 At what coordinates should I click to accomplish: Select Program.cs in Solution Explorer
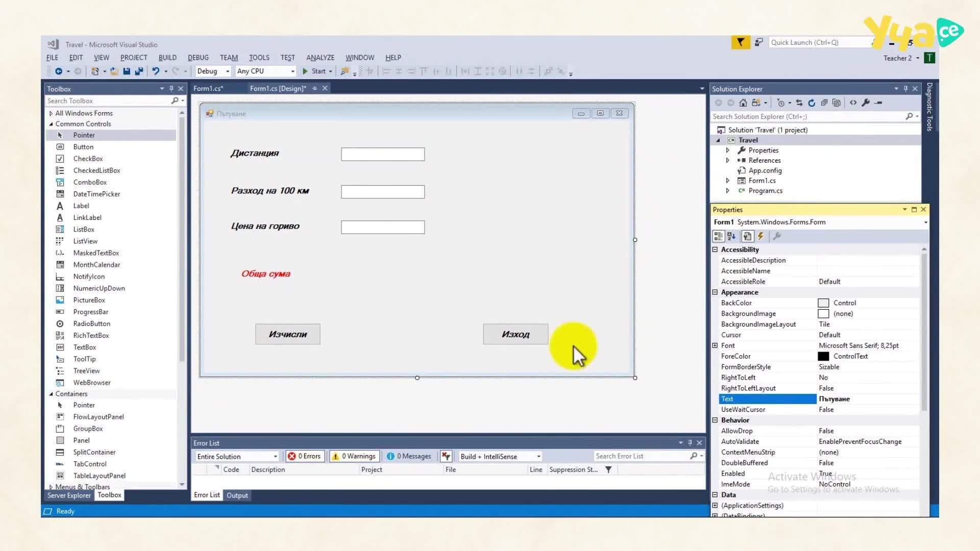765,191
